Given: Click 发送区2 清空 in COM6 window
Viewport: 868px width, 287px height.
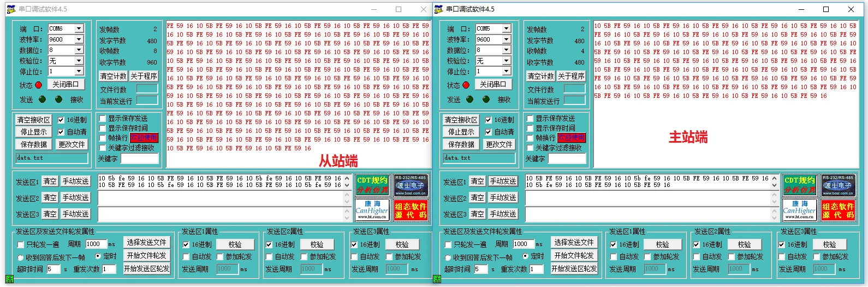Looking at the screenshot, I should click(50, 197).
